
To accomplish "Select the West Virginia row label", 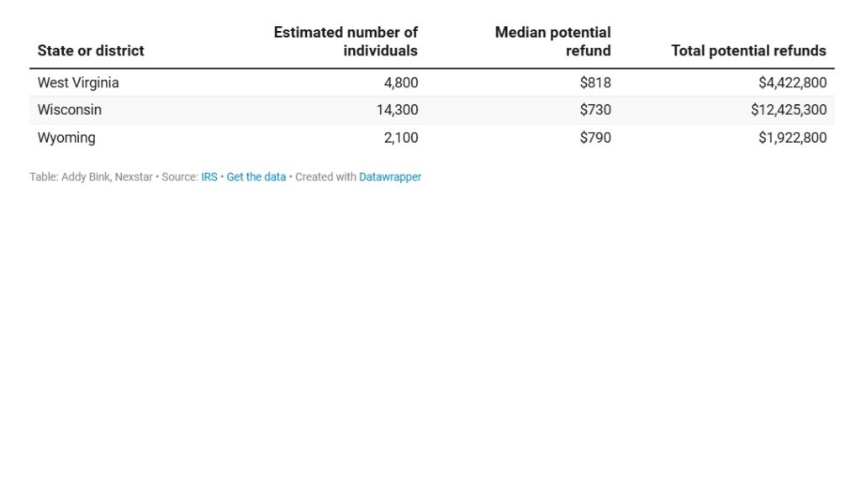I will (x=78, y=82).
